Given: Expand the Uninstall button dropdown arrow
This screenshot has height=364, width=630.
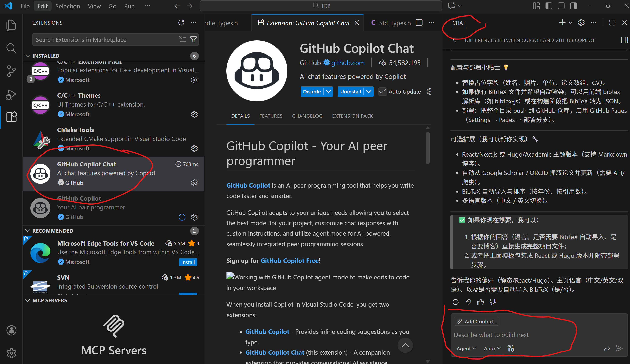Looking at the screenshot, I should point(369,92).
